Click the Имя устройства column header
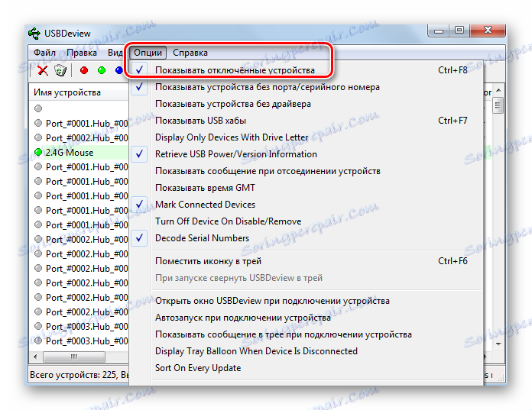Viewport: 532px width, 410px height. (79, 92)
